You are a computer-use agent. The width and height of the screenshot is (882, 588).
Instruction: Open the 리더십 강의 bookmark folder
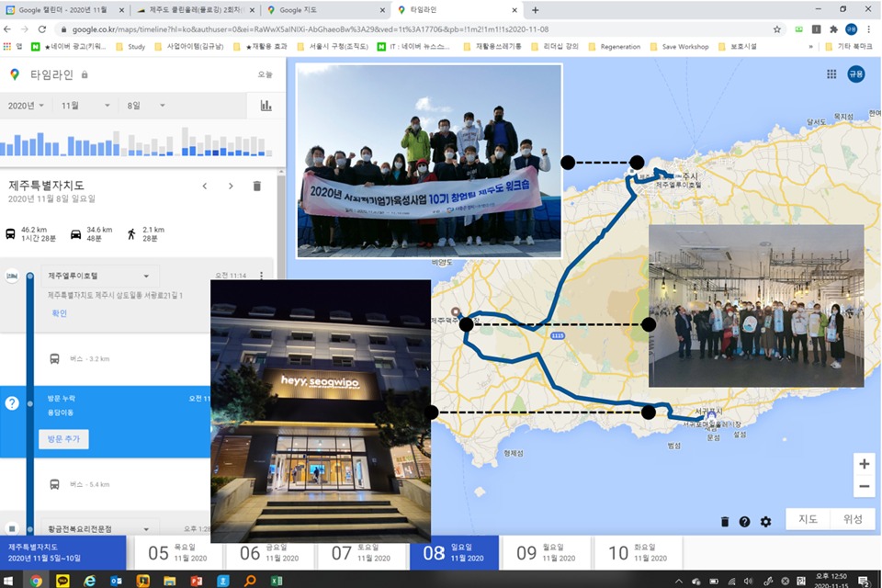click(555, 47)
